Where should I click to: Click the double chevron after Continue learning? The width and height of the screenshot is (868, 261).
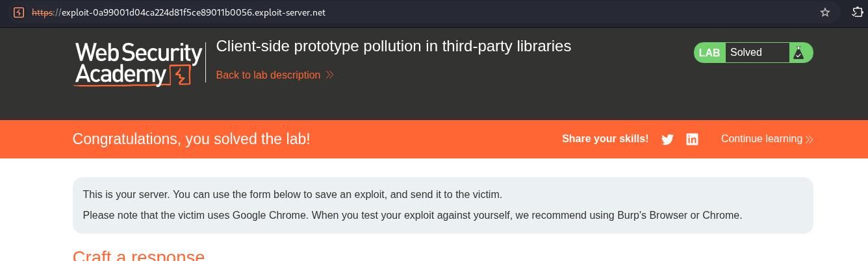click(x=809, y=139)
